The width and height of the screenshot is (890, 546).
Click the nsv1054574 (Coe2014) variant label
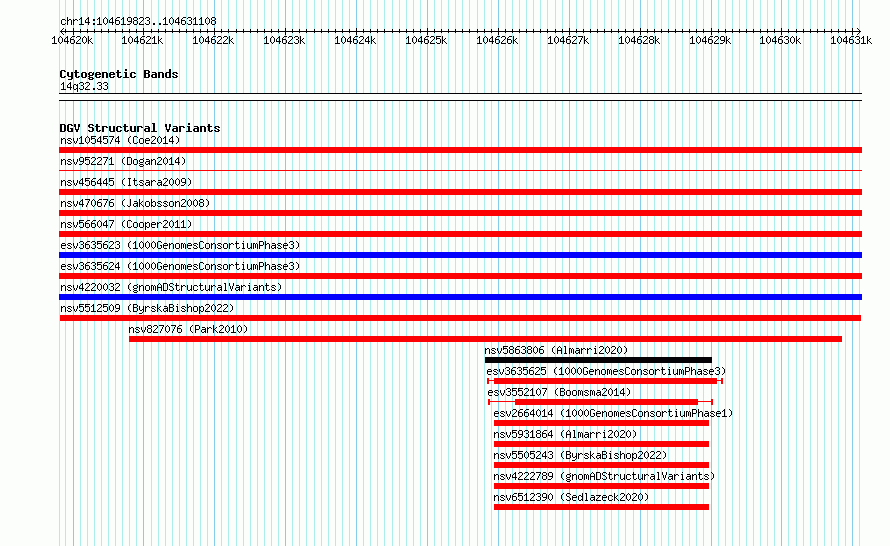pyautogui.click(x=120, y=140)
